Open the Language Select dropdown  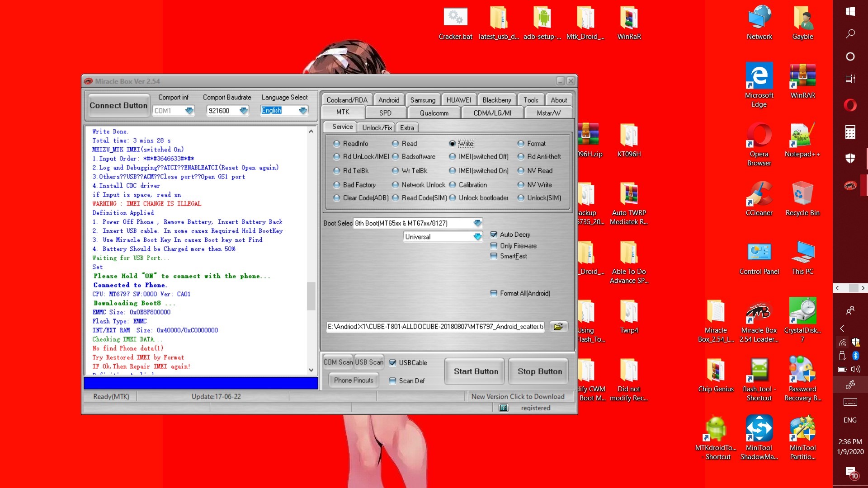[x=303, y=111]
